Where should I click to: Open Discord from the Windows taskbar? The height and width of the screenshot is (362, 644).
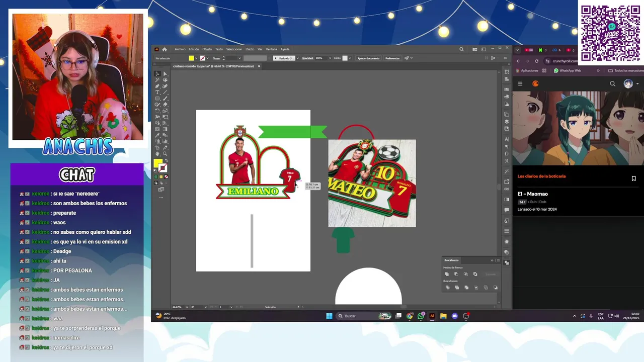click(455, 316)
